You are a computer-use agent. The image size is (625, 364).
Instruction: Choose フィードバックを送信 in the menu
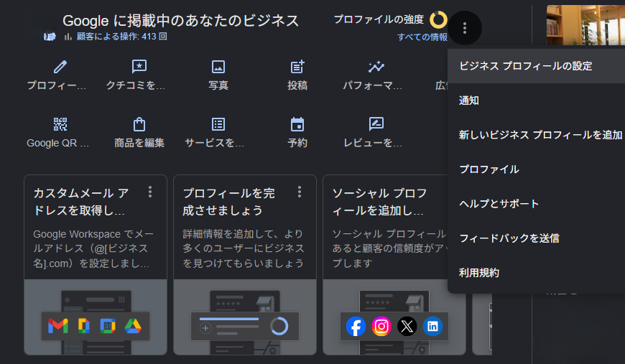536,238
